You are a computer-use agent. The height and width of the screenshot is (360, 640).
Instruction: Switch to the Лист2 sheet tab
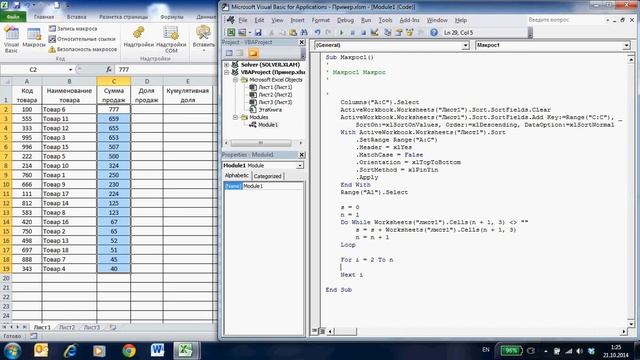click(67, 327)
